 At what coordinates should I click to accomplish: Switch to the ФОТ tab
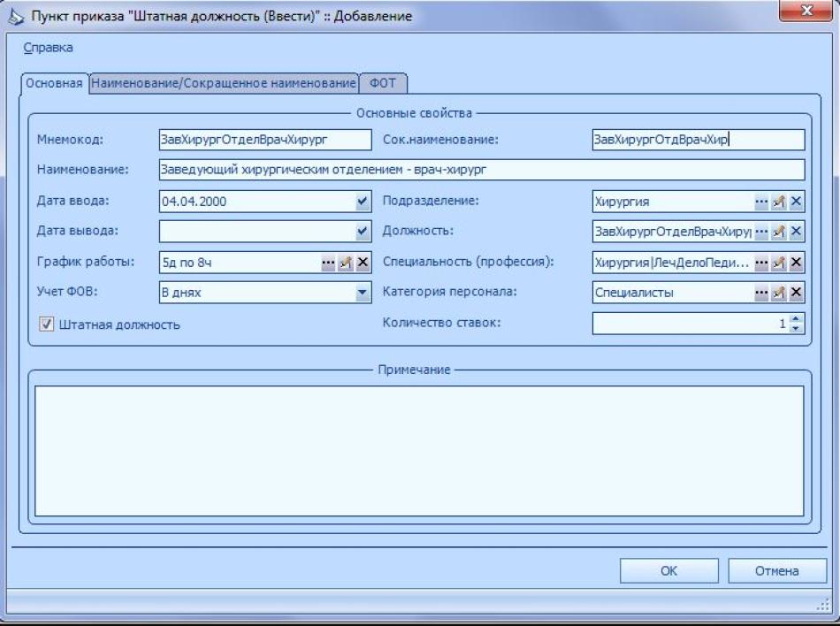(x=382, y=82)
